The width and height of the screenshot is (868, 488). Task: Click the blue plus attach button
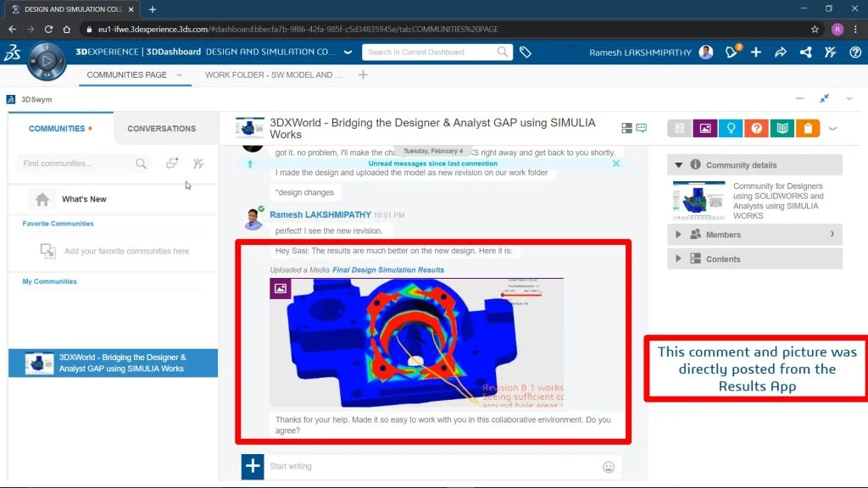(x=253, y=466)
